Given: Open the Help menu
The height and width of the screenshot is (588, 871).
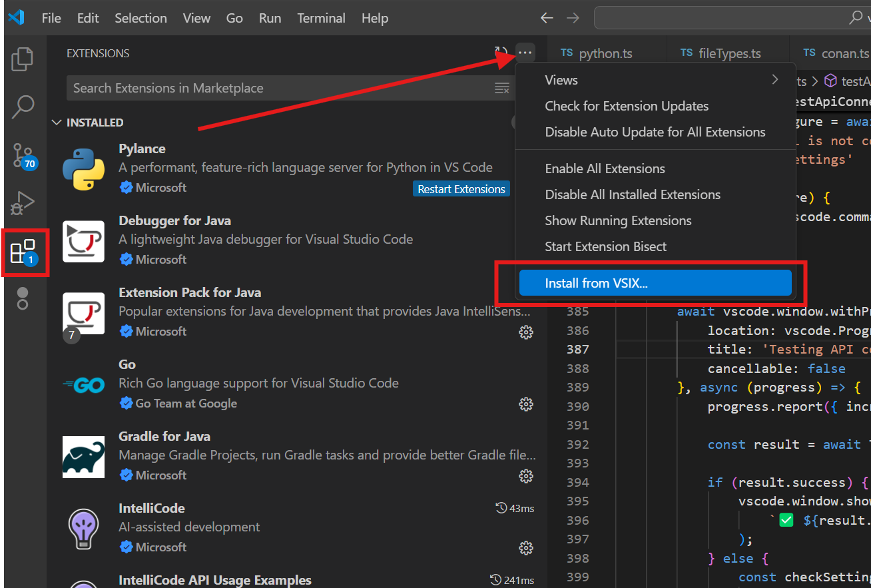Looking at the screenshot, I should point(375,18).
